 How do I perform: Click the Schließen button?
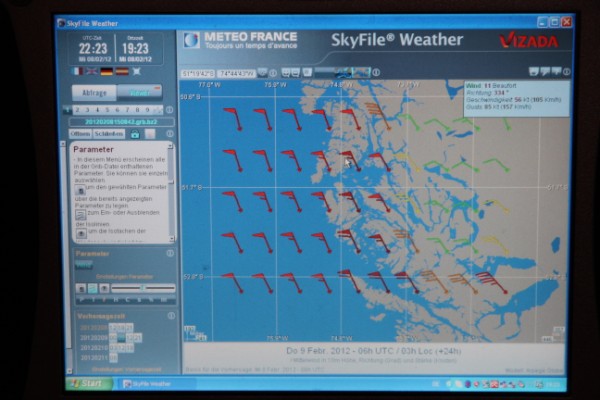(109, 134)
